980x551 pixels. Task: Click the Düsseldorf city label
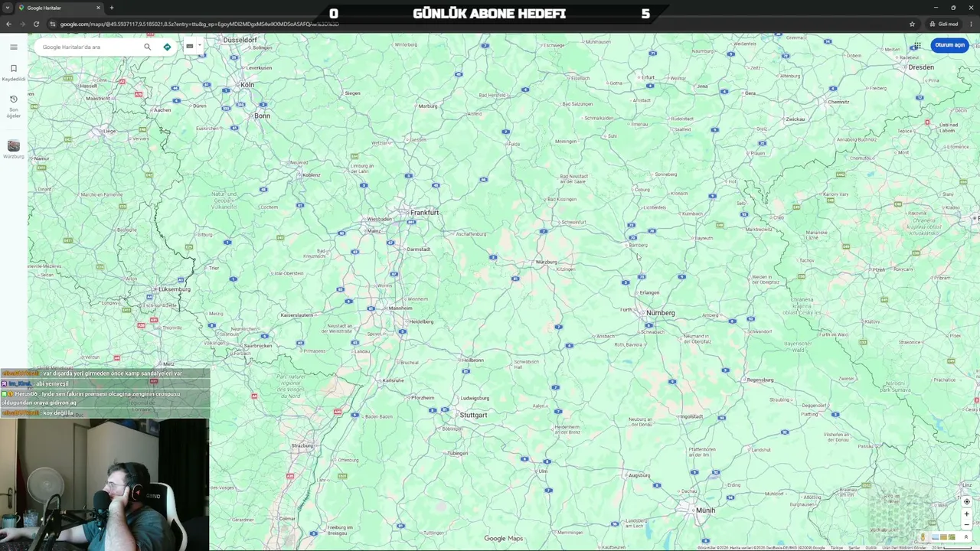240,40
